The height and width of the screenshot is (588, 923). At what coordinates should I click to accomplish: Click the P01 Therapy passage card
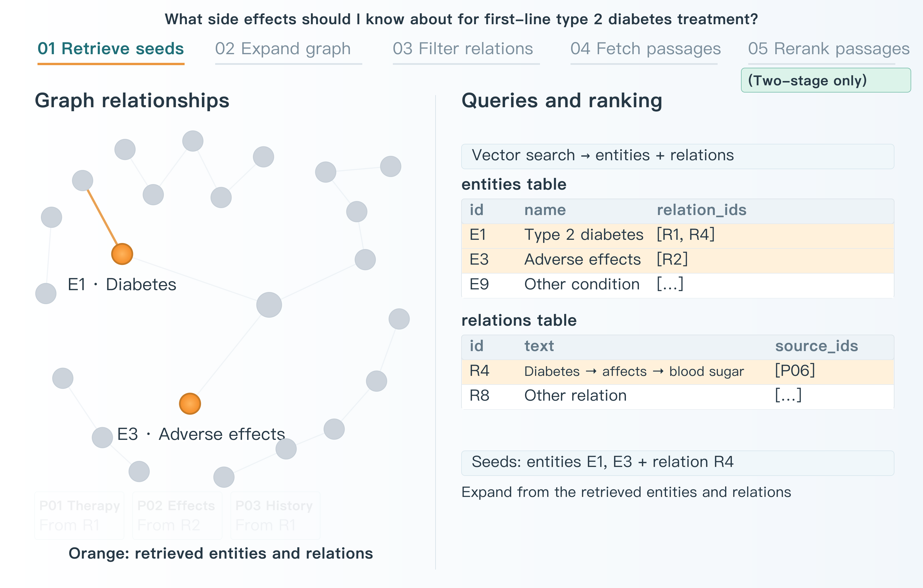(79, 516)
